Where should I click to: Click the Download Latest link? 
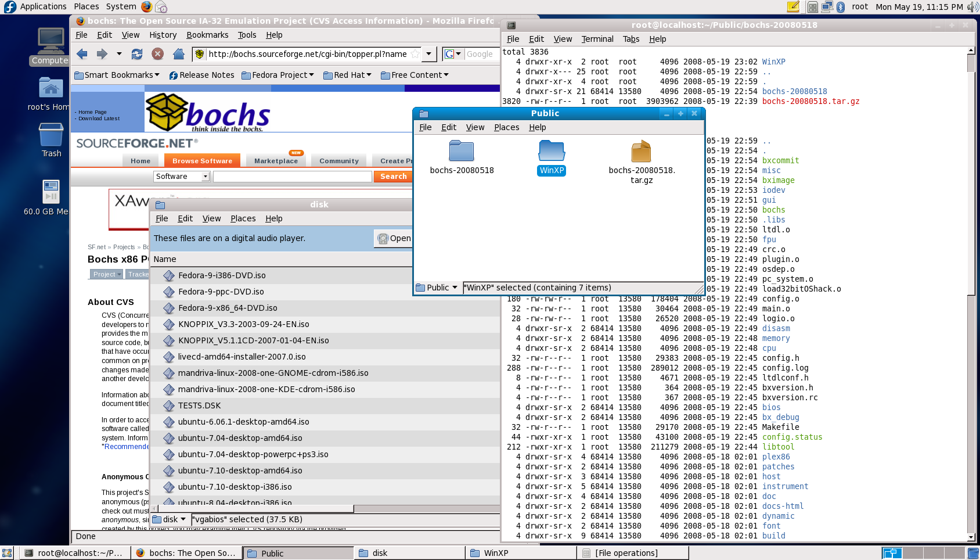tap(99, 119)
